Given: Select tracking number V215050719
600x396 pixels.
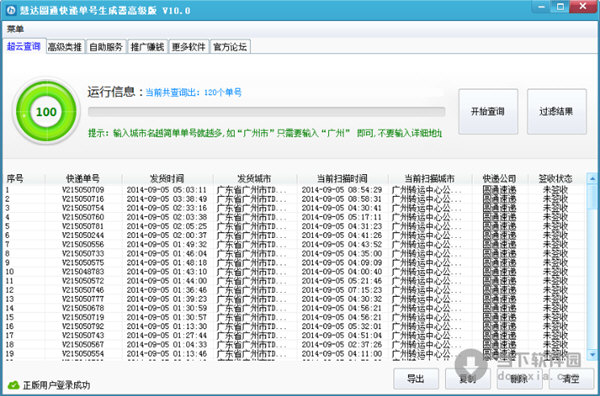Looking at the screenshot, I should [x=83, y=317].
